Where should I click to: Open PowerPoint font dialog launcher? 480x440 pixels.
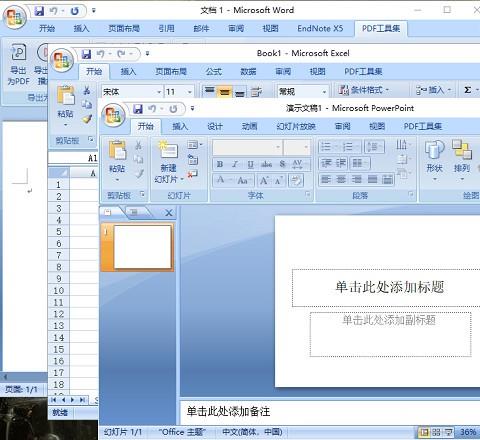click(308, 194)
